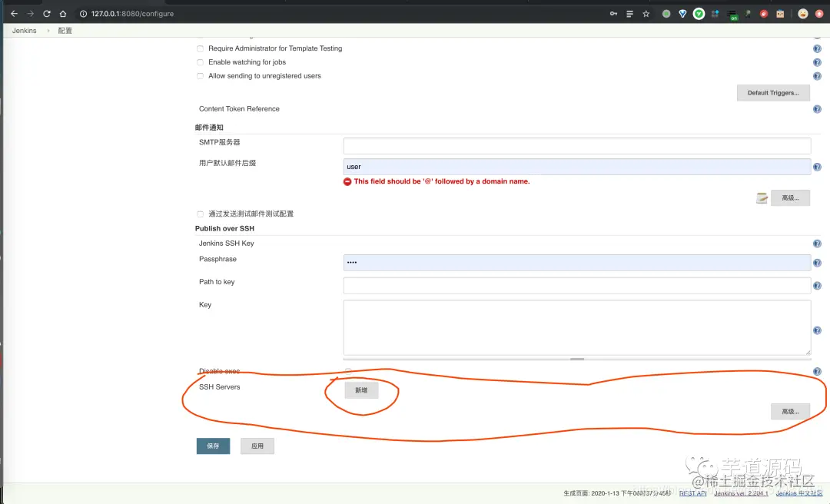Open help icon for Path to key

[817, 286]
